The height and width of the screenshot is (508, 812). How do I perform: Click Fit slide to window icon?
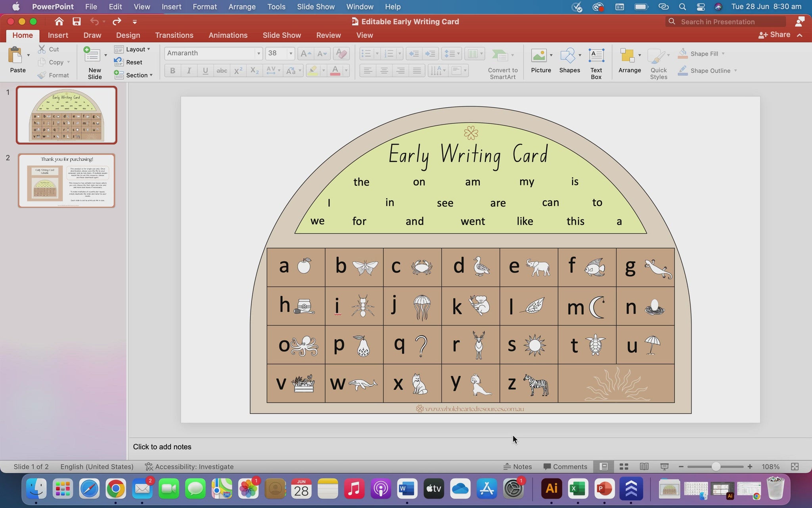(x=795, y=467)
